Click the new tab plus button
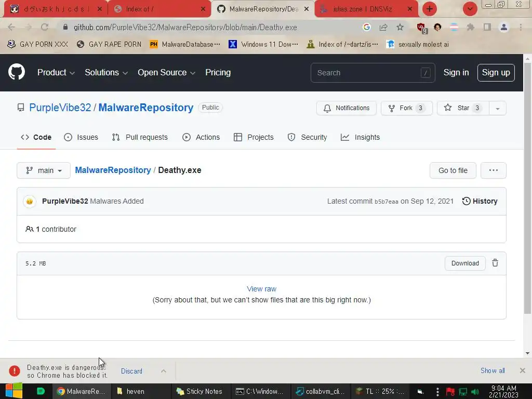The height and width of the screenshot is (399, 532). [x=430, y=9]
